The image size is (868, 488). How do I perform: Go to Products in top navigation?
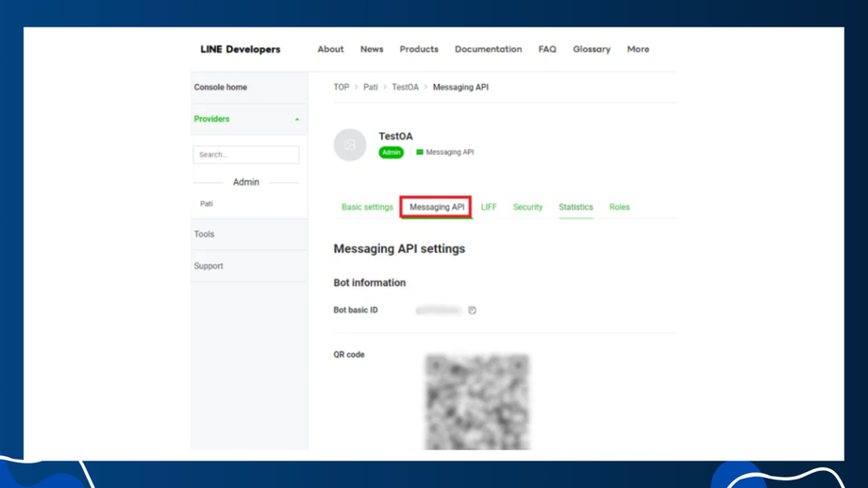click(x=419, y=49)
